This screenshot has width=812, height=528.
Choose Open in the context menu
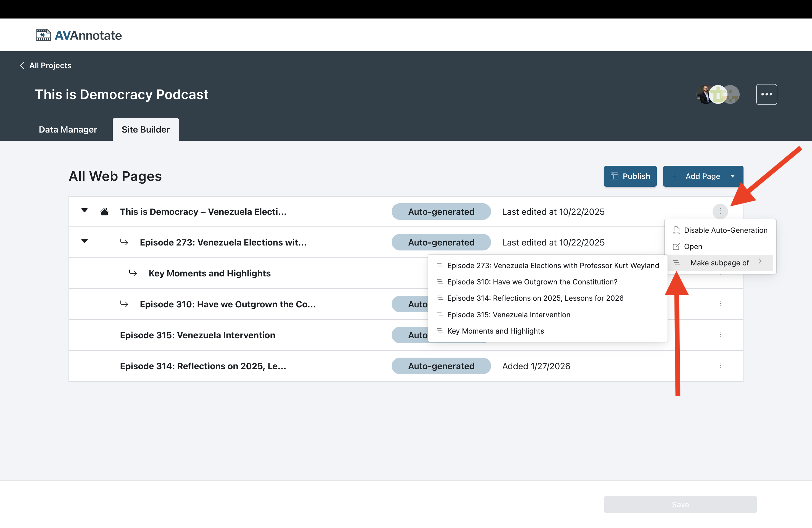pyautogui.click(x=693, y=247)
